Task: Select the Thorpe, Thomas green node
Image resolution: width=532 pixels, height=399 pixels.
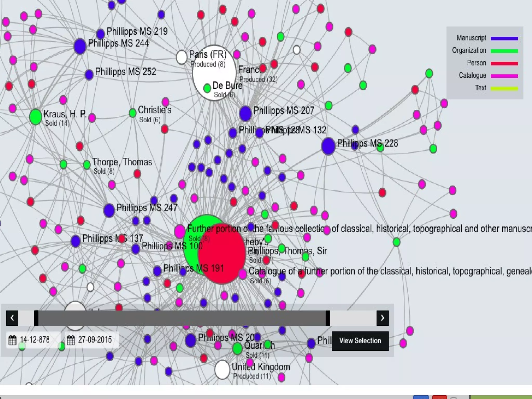Action: [87, 164]
